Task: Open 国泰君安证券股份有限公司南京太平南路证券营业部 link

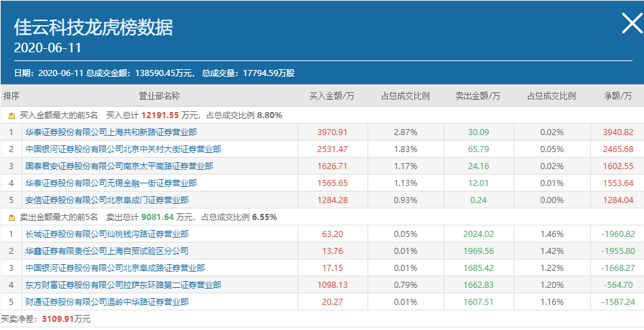Action: [119, 166]
